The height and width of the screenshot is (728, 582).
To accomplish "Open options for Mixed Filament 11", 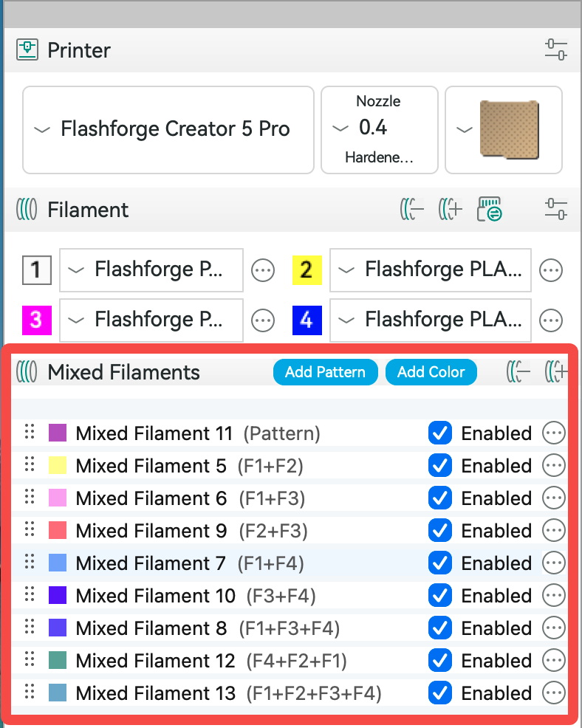I will [x=554, y=433].
